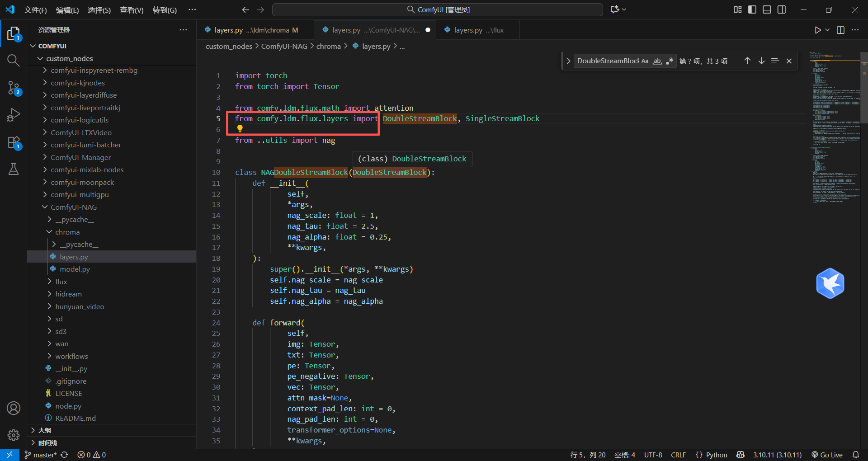Close the find widget
This screenshot has height=461, width=868.
pyautogui.click(x=789, y=61)
